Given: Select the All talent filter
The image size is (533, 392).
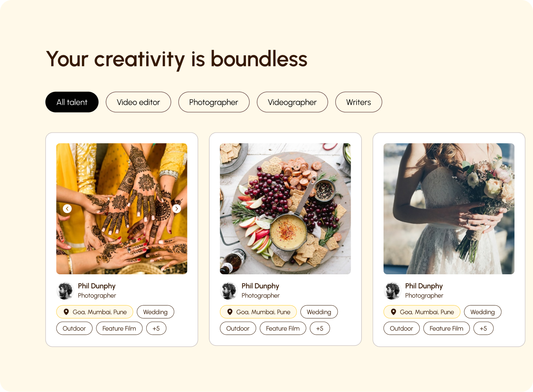Looking at the screenshot, I should point(72,102).
